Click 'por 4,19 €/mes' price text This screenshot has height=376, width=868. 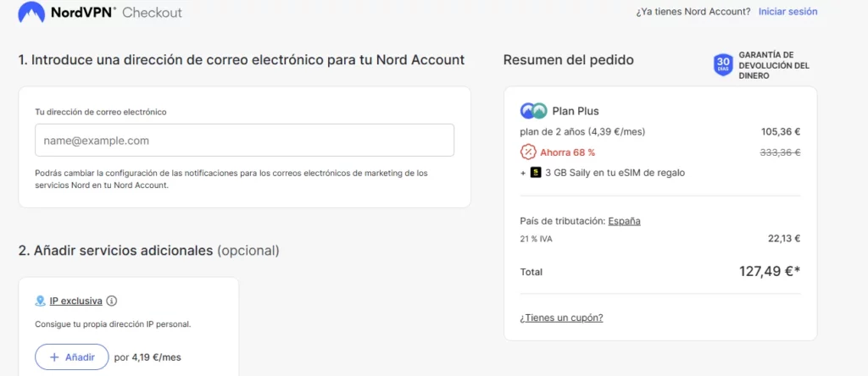[147, 357]
